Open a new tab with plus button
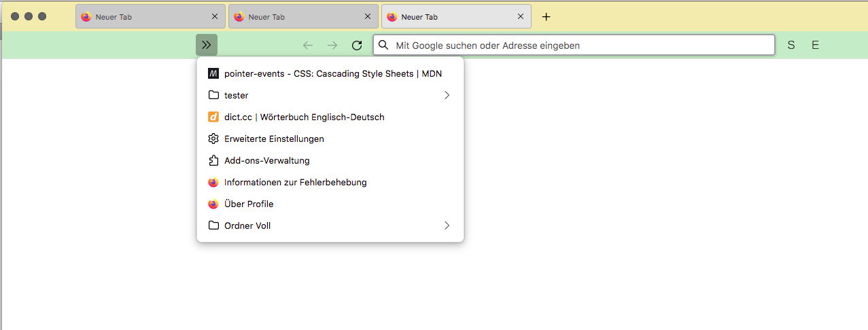The height and width of the screenshot is (330, 868). pos(546,17)
